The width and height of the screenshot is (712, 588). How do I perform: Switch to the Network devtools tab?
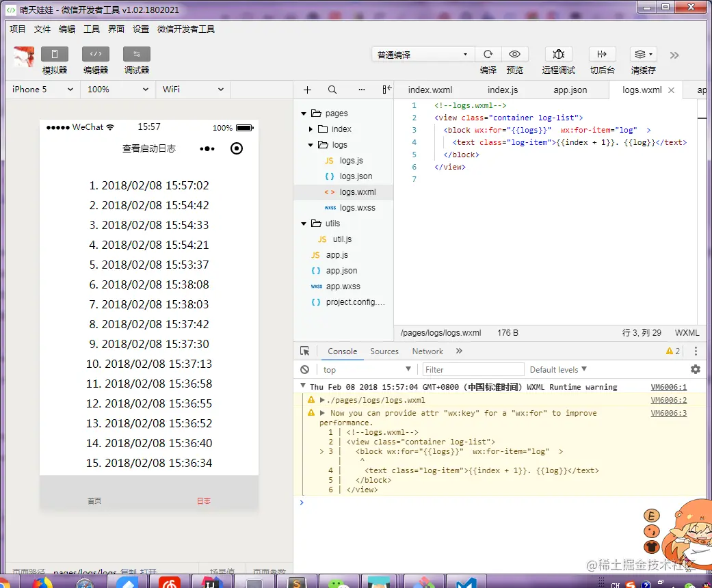pyautogui.click(x=427, y=351)
